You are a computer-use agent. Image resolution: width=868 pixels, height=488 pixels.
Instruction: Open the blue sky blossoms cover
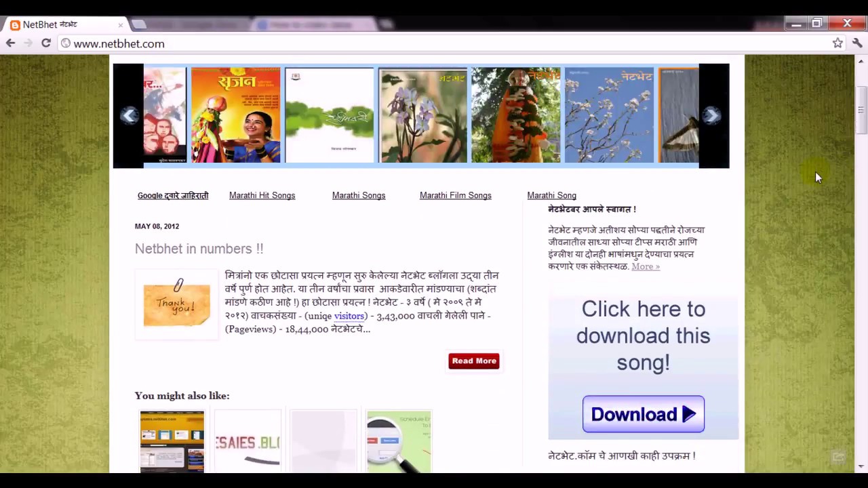click(x=609, y=115)
